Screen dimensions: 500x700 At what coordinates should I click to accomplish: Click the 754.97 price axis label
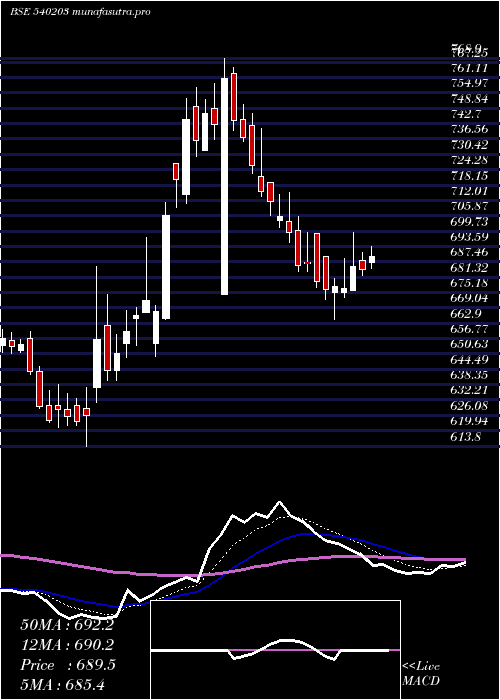(x=469, y=83)
